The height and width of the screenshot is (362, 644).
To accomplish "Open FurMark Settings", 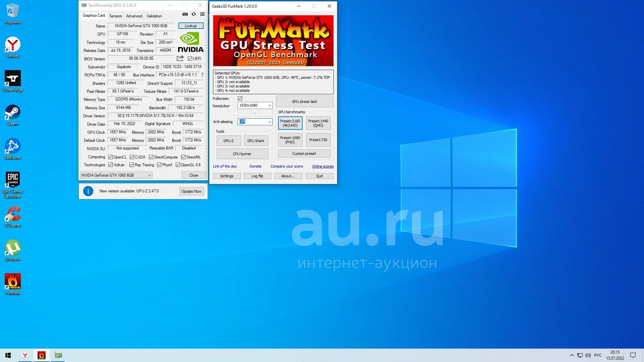I will point(227,176).
